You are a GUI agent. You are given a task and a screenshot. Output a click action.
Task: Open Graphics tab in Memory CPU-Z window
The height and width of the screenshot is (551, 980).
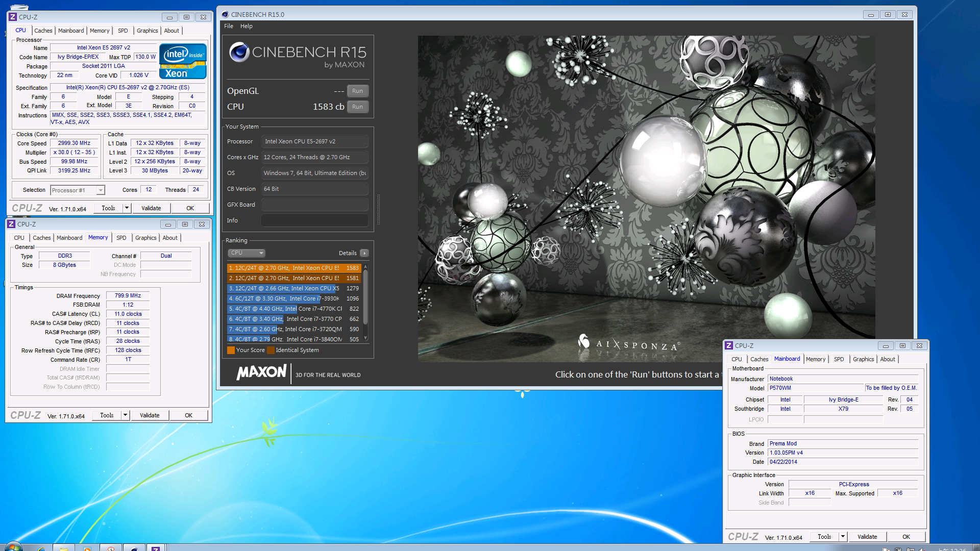point(146,238)
